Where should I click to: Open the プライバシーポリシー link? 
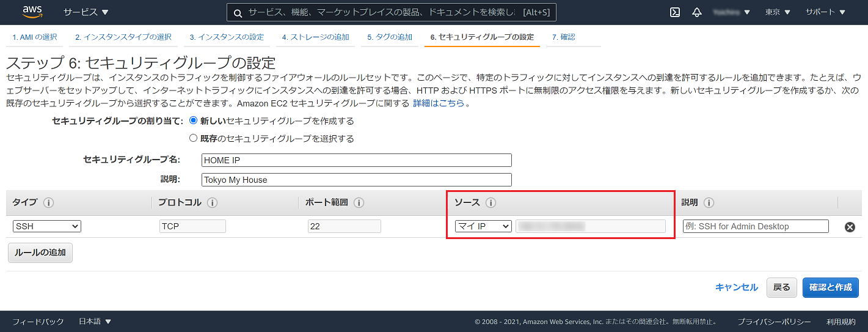[x=774, y=322]
